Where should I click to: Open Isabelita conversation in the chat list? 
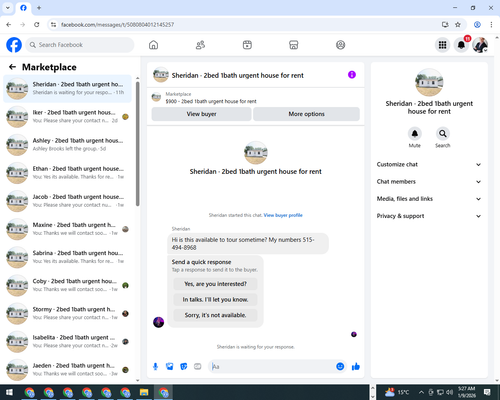(67, 341)
